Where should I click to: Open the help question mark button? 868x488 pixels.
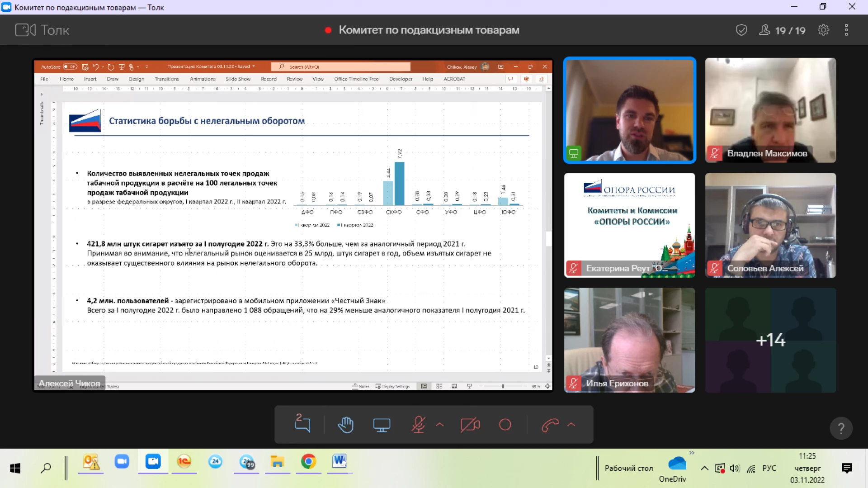841,428
